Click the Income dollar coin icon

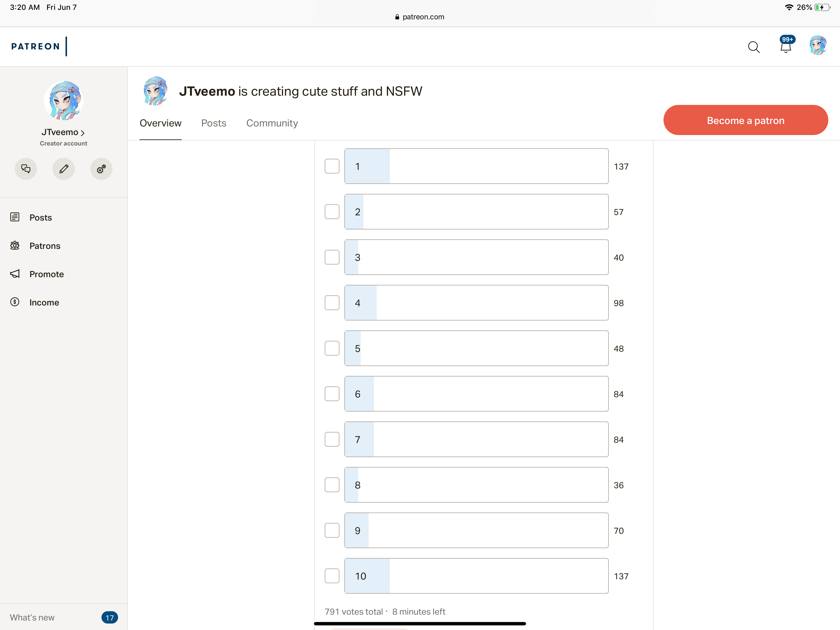(x=15, y=302)
